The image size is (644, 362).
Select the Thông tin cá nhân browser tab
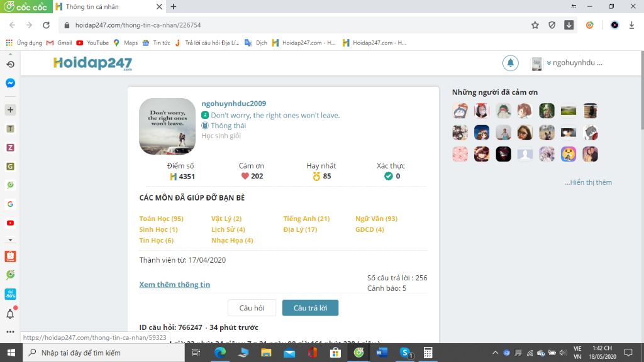click(x=109, y=6)
